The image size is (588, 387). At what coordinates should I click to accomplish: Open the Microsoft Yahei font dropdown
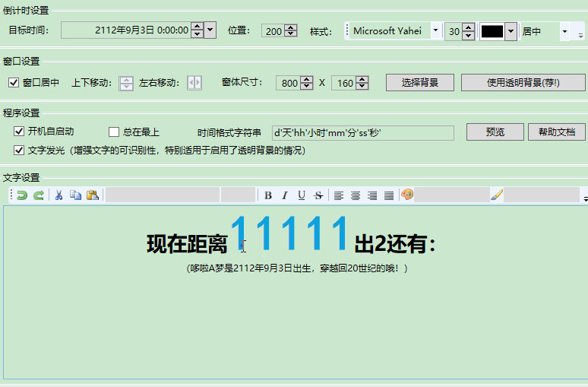[x=435, y=30]
